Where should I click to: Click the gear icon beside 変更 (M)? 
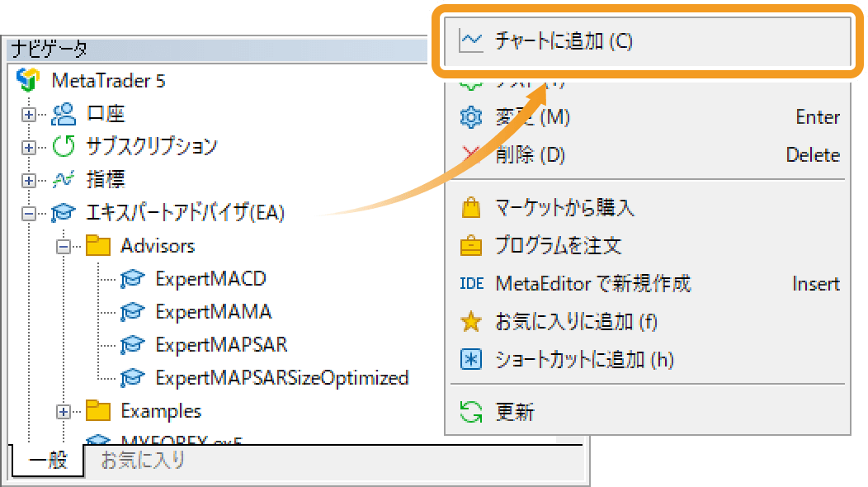(x=471, y=117)
